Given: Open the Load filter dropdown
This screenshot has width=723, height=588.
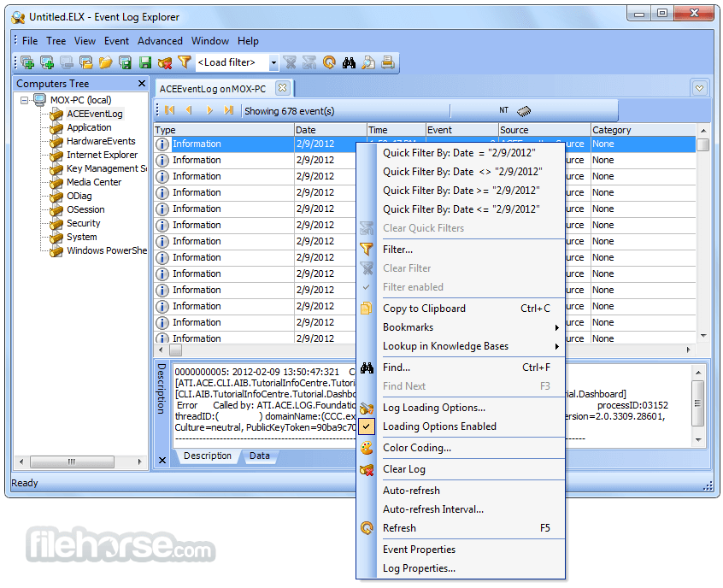Looking at the screenshot, I should point(273,62).
